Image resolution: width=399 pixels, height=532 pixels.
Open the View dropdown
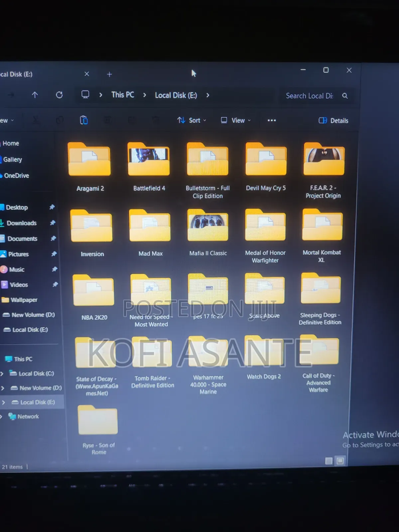coord(236,120)
